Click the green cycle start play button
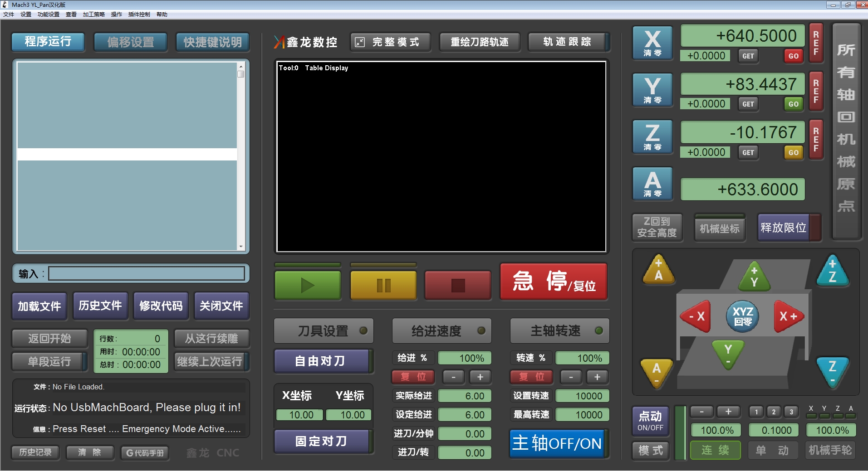Viewport: 868px width, 471px height. coord(308,285)
